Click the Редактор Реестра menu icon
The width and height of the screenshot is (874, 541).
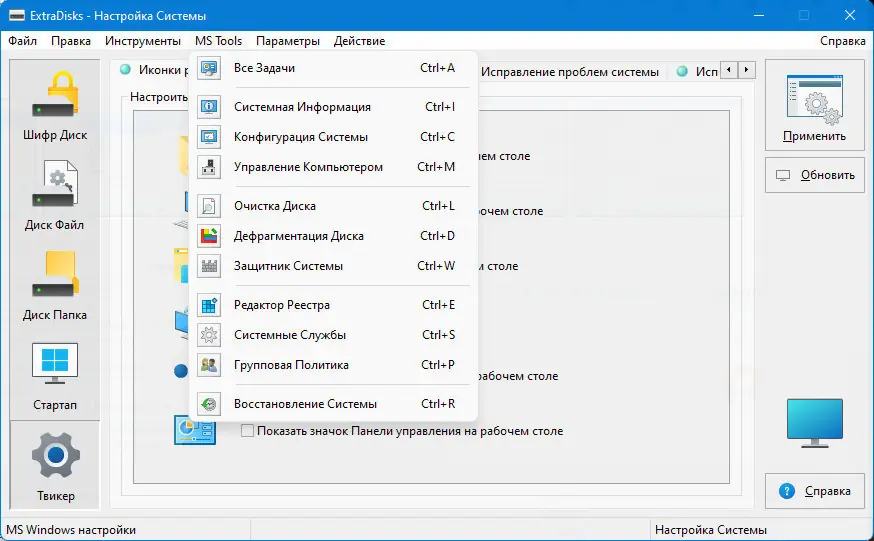pos(209,305)
